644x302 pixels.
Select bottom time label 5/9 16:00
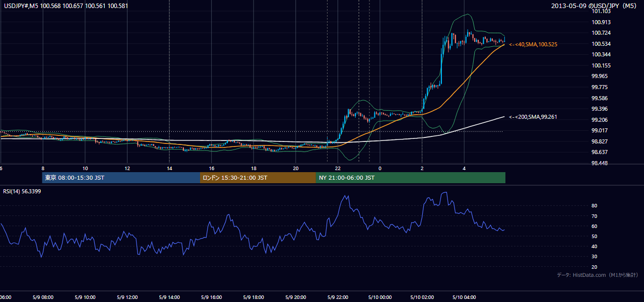click(x=212, y=297)
